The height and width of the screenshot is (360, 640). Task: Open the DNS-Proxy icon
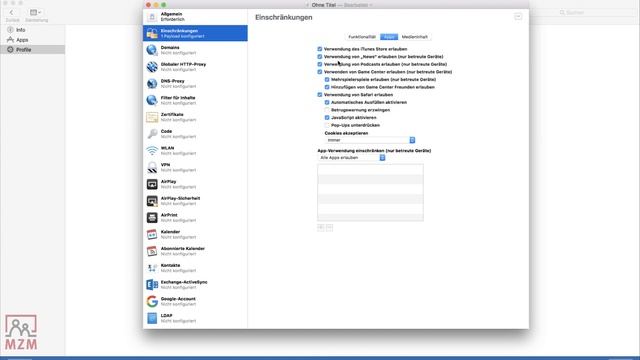[152, 84]
